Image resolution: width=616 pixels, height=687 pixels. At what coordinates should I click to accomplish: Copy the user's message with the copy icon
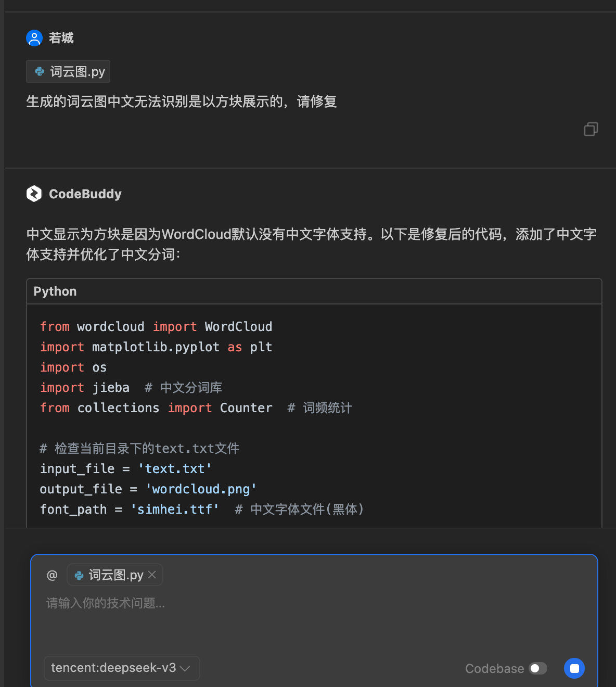[x=591, y=129]
